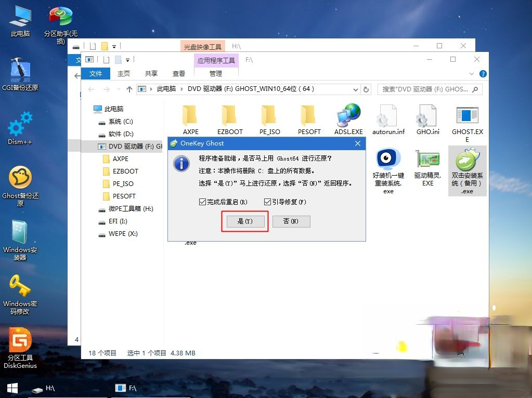Select the PESOFT folder in file list
The width and height of the screenshot is (532, 398).
[309, 120]
